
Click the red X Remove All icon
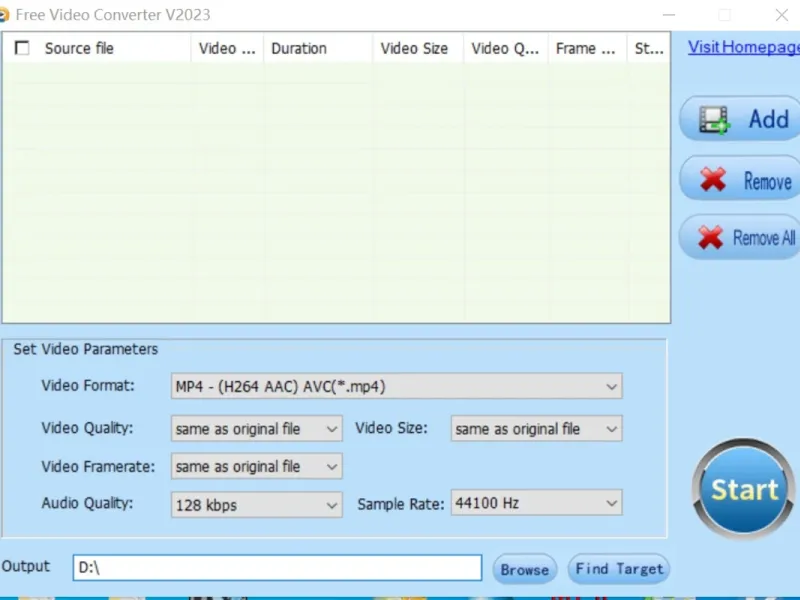point(711,237)
